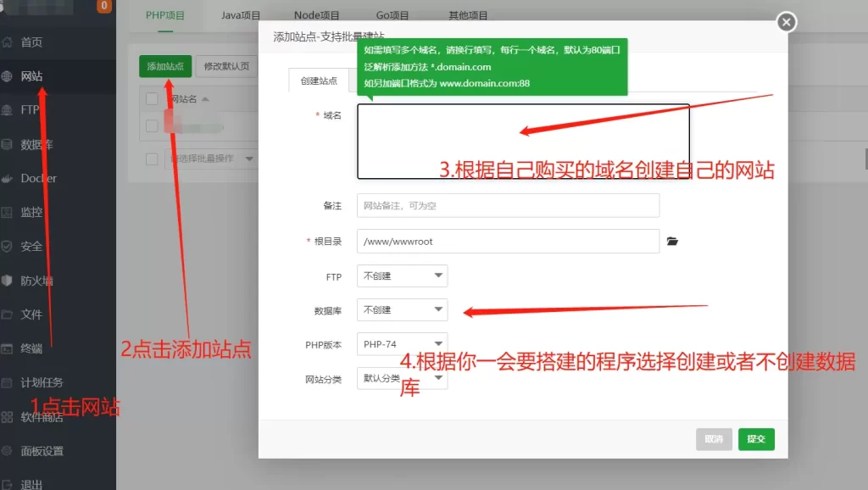The height and width of the screenshot is (490, 868).
Task: Click the page scrollbar at the right edge
Action: 865,159
